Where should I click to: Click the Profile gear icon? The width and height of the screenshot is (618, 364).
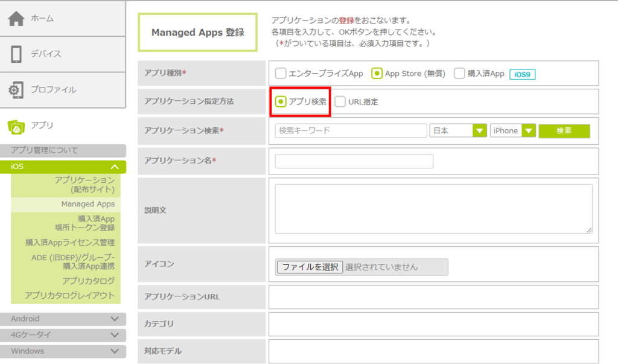16,89
